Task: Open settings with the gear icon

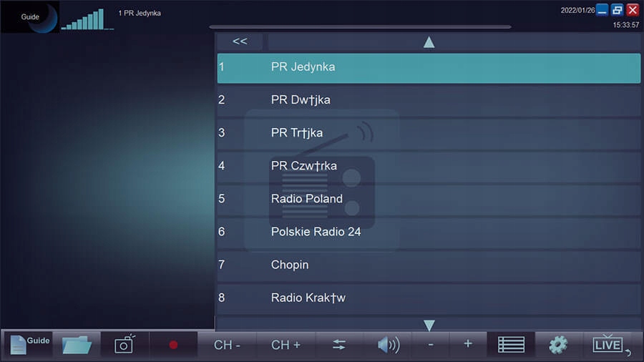Action: (x=558, y=345)
